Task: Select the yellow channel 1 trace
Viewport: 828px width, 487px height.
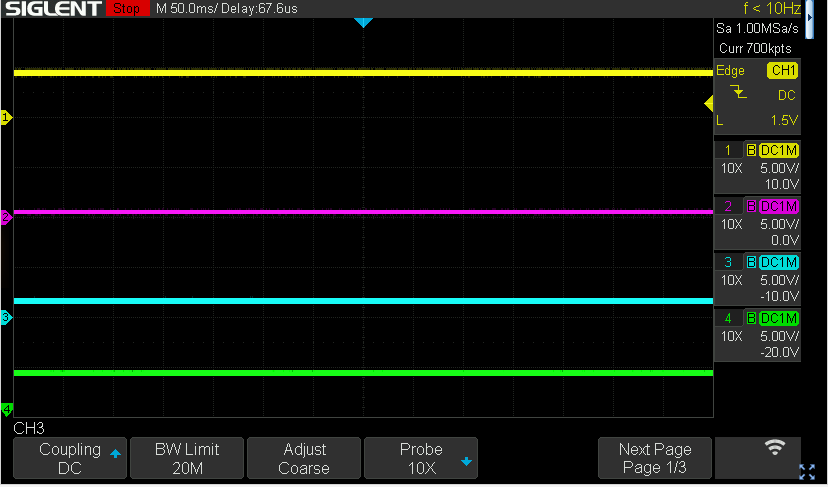Action: pos(363,73)
